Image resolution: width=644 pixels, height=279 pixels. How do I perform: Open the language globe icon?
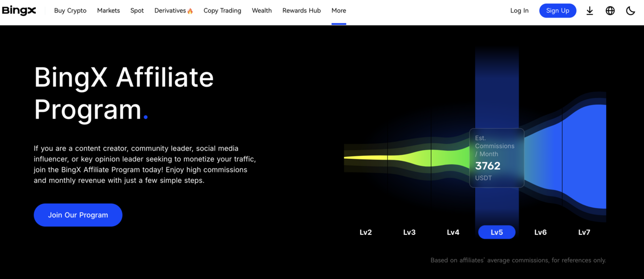coord(610,11)
